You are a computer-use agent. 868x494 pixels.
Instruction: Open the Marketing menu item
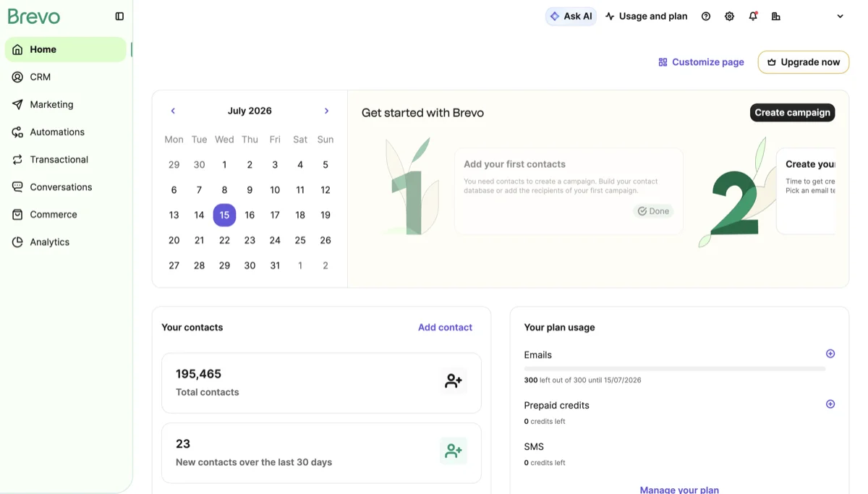coord(66,104)
